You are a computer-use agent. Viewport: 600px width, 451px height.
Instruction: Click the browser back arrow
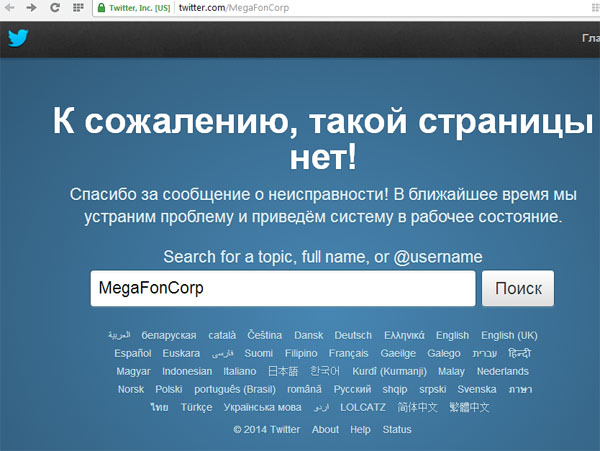click(10, 7)
